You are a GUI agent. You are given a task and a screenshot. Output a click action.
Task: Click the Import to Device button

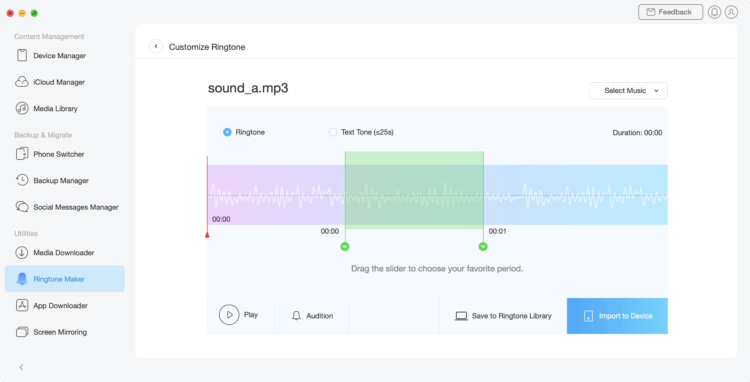tap(617, 316)
